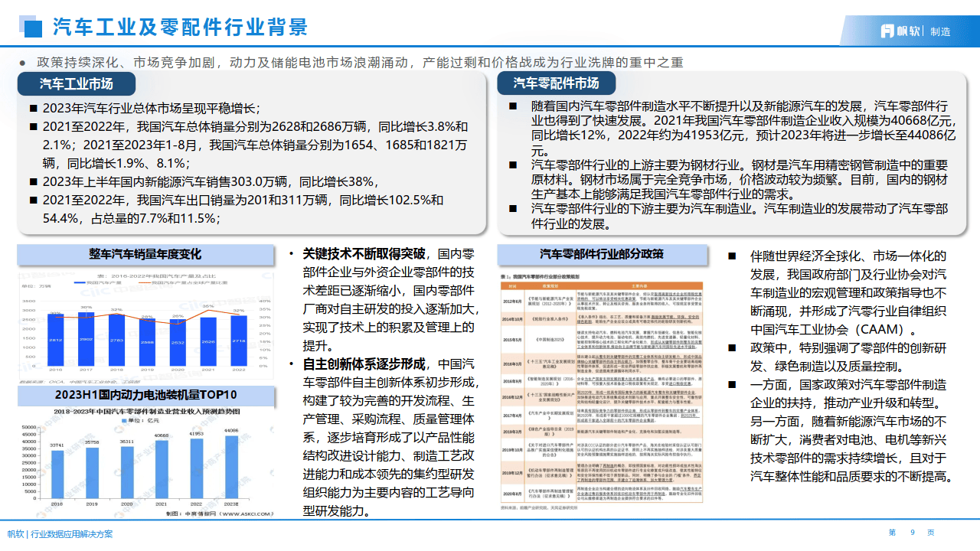
Task: Click the 35758 label above the 2019 bar
Action: pyautogui.click(x=91, y=442)
